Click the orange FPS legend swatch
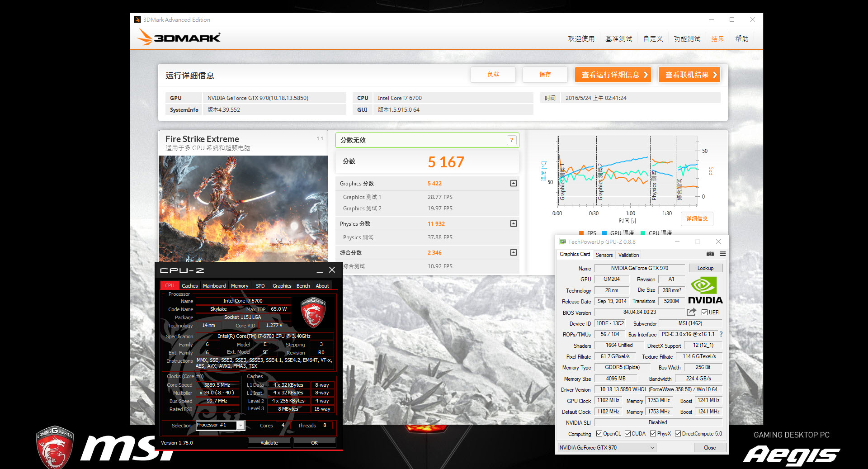868x469 pixels. pos(581,233)
